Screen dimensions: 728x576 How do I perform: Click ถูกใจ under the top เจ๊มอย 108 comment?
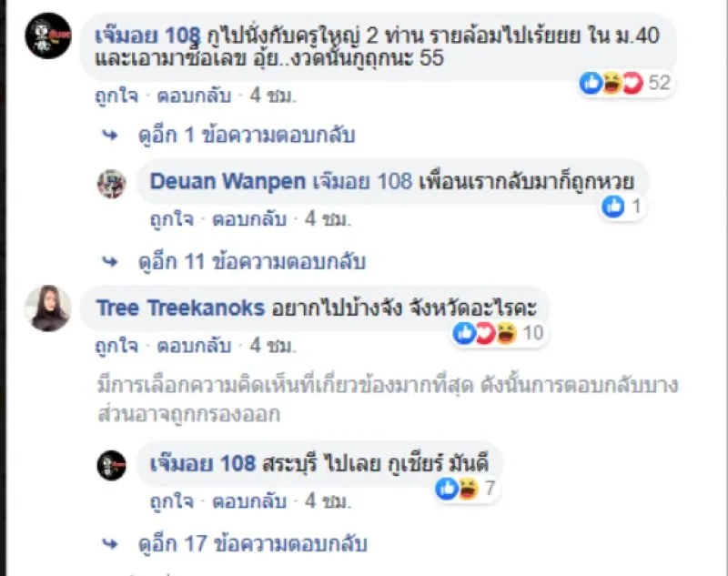point(116,96)
